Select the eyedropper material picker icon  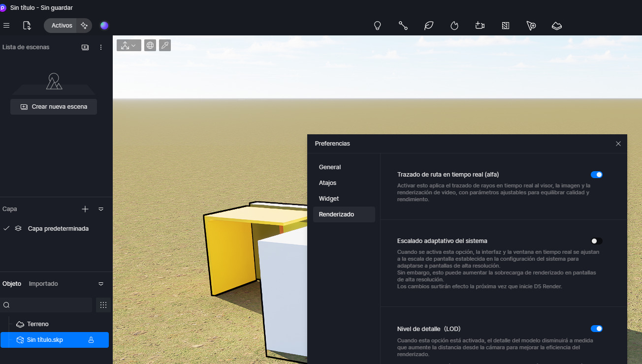165,45
